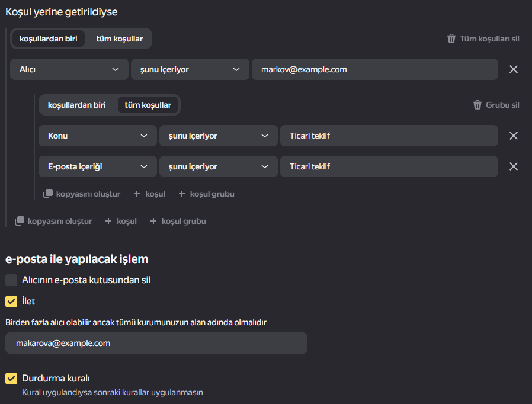Open the Konu field dropdown
The width and height of the screenshot is (532, 404).
(98, 136)
